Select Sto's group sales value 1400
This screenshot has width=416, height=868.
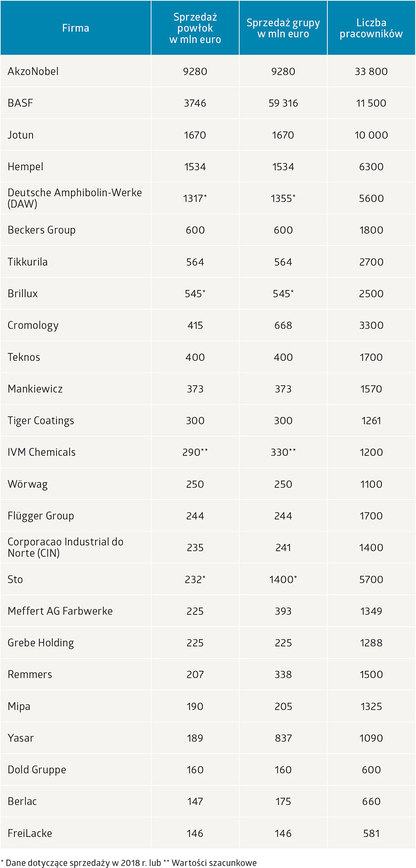point(283,579)
